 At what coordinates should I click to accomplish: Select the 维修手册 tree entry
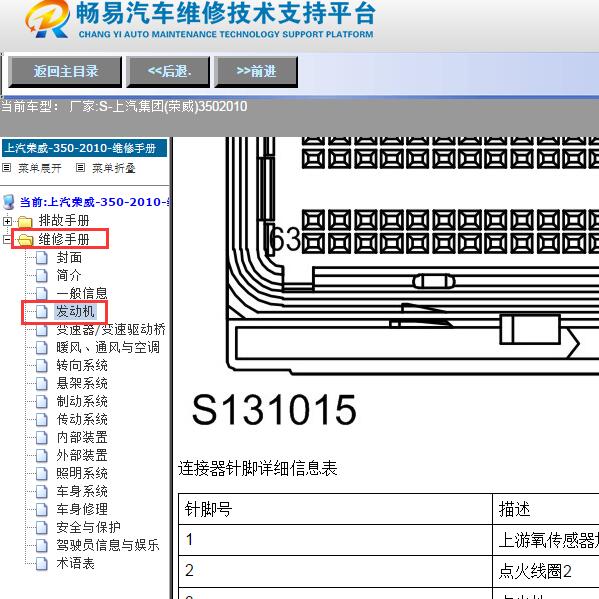pyautogui.click(x=64, y=239)
